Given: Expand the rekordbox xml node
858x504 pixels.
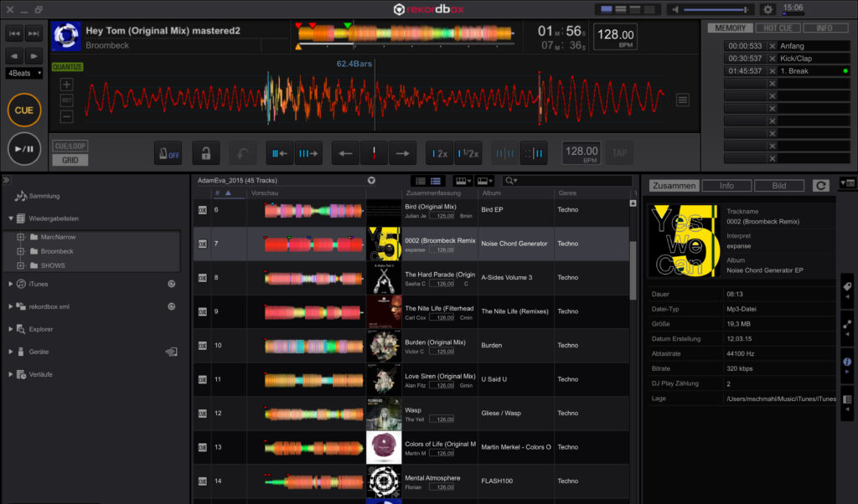Looking at the screenshot, I should tap(10, 306).
